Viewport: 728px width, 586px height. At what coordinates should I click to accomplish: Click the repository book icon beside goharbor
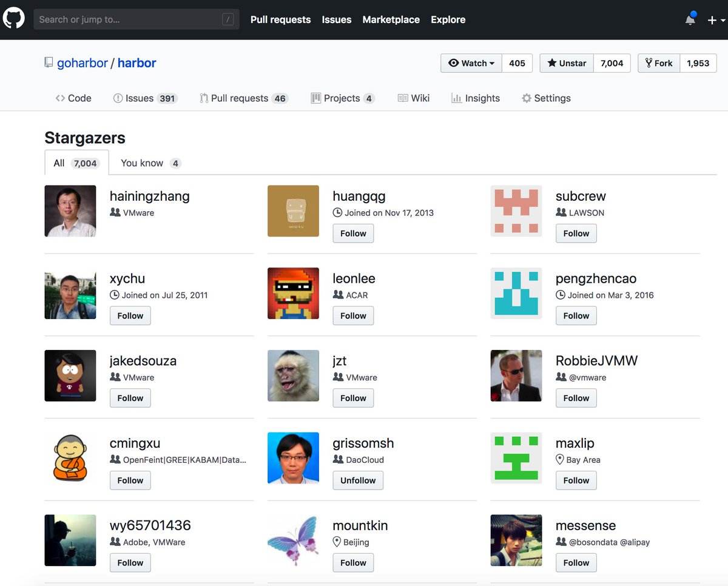click(x=49, y=62)
